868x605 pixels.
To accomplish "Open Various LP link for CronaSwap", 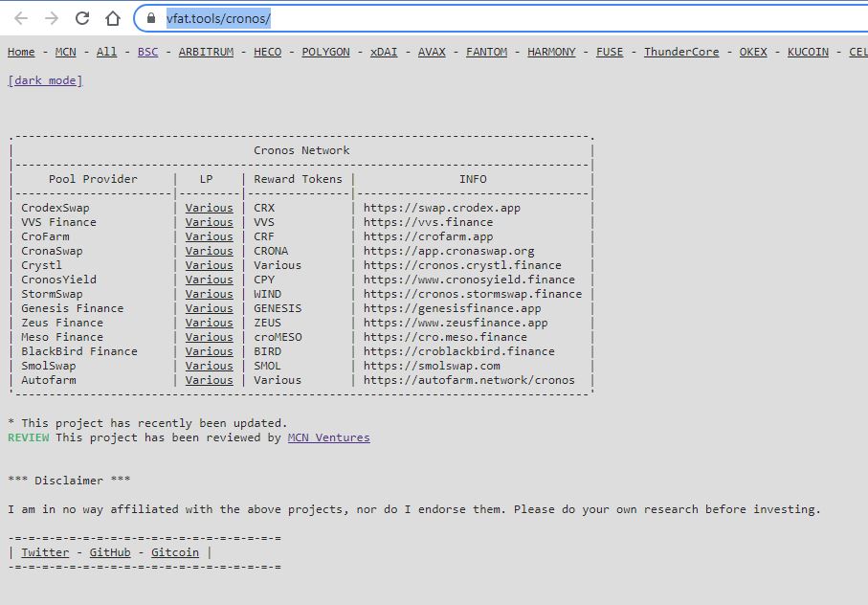I will point(210,251).
